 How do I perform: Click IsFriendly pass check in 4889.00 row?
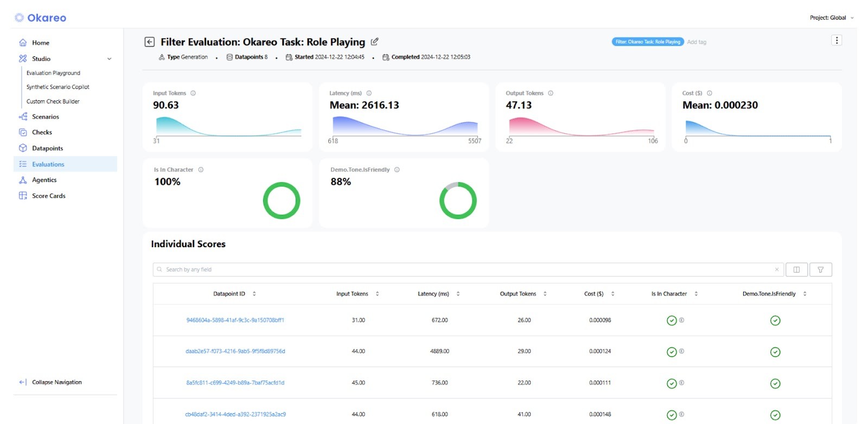point(775,352)
